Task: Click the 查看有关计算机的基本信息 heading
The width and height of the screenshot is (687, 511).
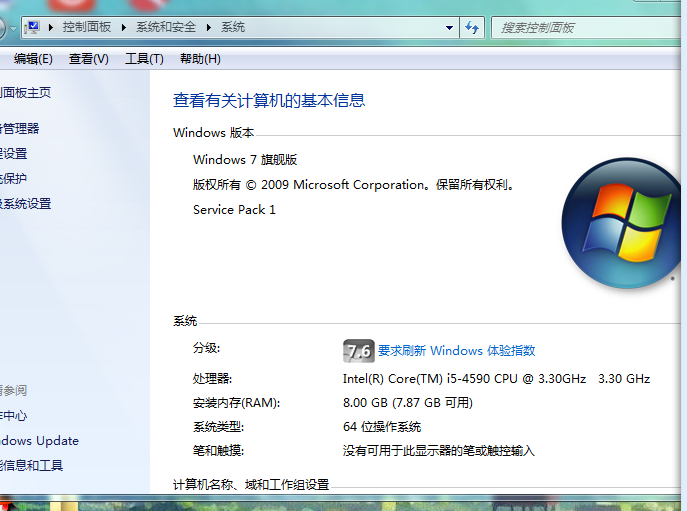Action: (269, 100)
